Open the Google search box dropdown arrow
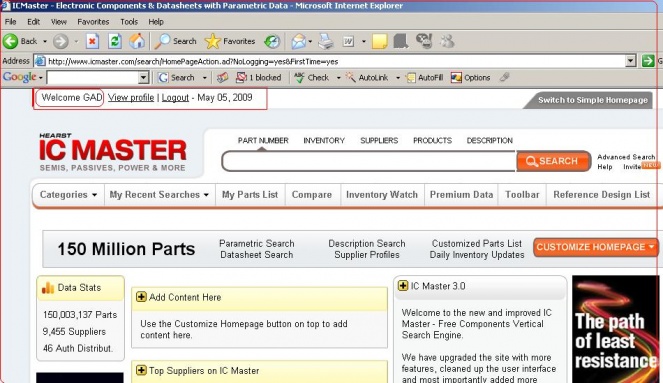The height and width of the screenshot is (383, 663). coord(144,78)
